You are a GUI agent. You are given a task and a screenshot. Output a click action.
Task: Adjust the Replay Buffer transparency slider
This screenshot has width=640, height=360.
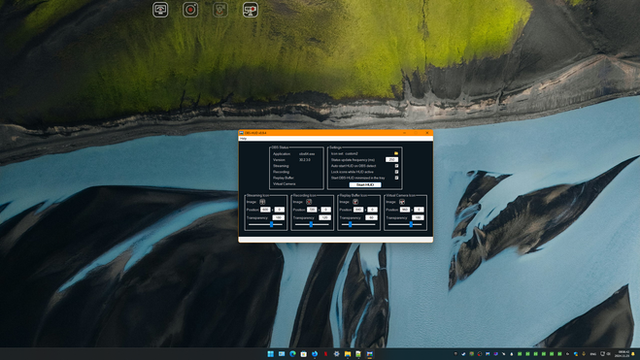(350, 224)
